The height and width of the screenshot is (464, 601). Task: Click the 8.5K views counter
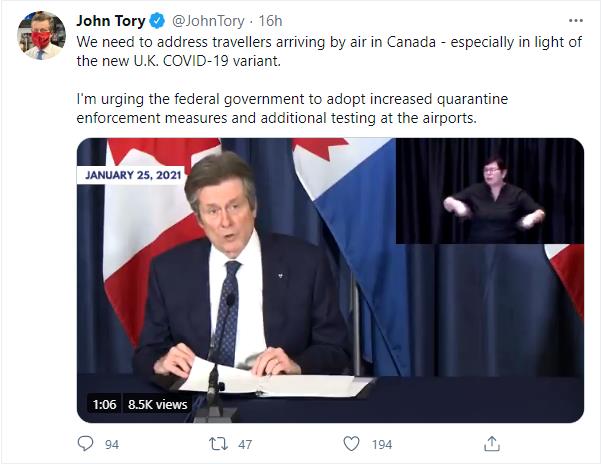click(158, 404)
